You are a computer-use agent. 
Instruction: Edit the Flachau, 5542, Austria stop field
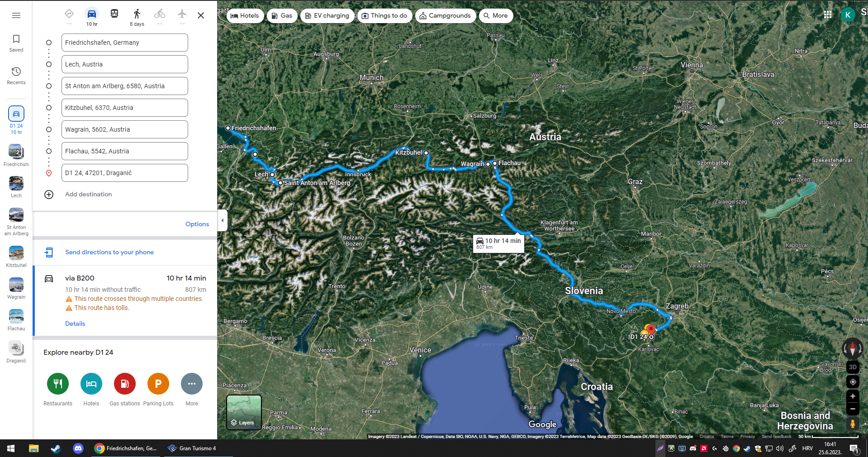125,151
